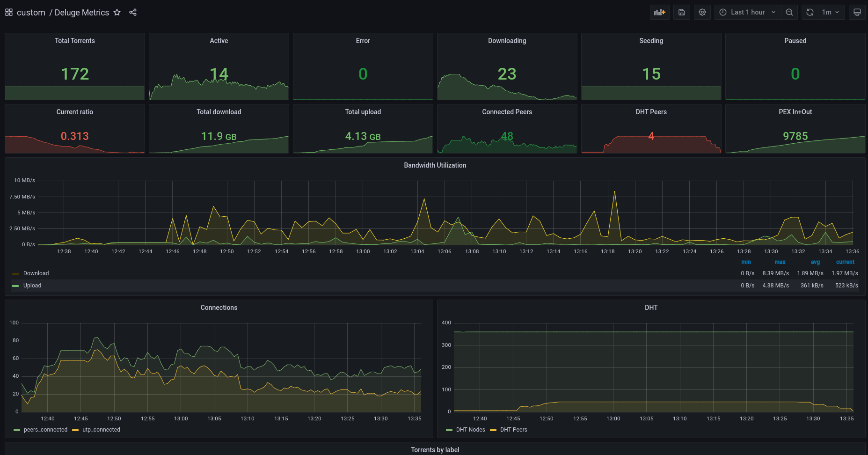Open the Total upload panel title

click(x=363, y=112)
